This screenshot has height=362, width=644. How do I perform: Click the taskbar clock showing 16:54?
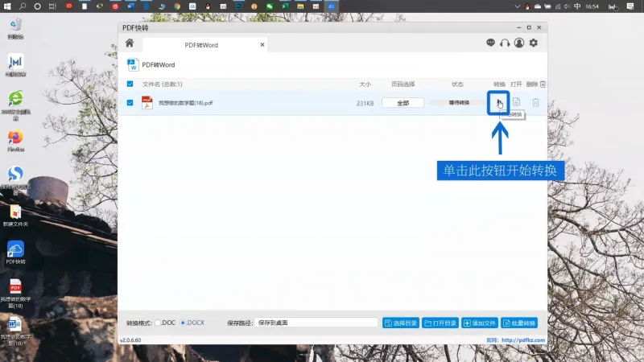592,6
